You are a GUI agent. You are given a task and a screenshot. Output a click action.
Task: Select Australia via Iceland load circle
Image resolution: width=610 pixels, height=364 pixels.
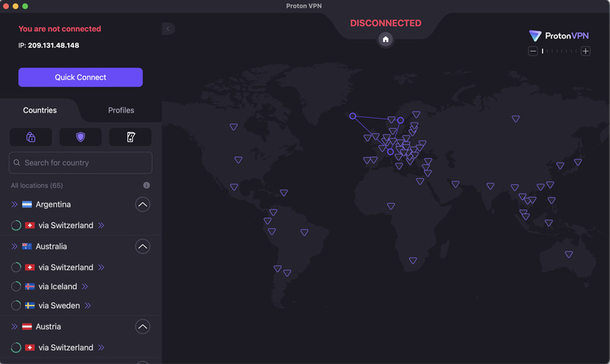point(16,287)
